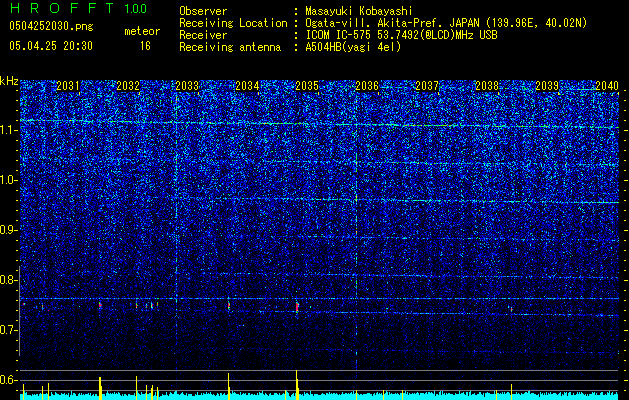Click the Observer label

click(x=203, y=11)
